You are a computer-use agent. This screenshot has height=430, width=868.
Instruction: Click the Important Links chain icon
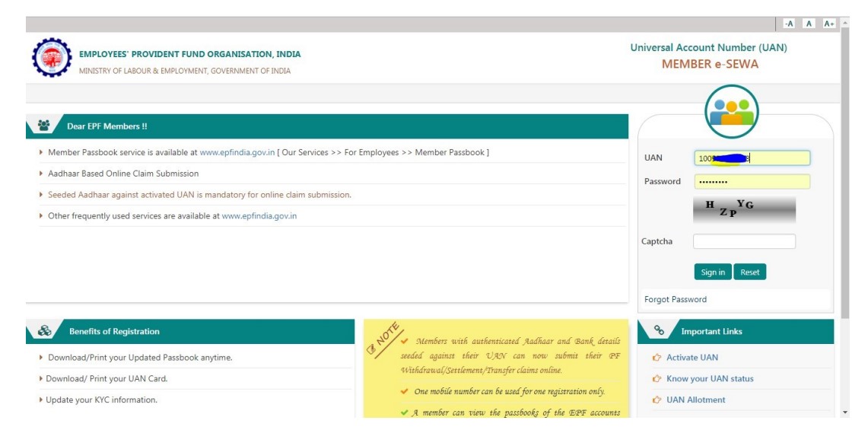[x=659, y=331]
